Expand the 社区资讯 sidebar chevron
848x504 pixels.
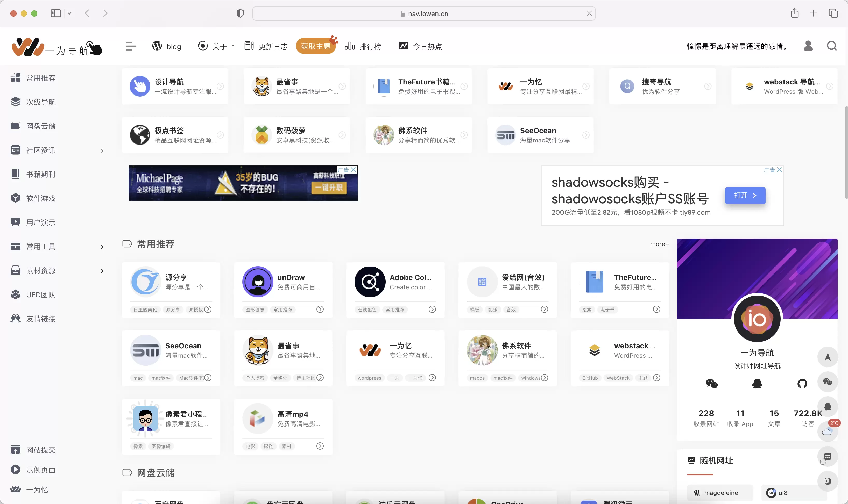click(102, 150)
